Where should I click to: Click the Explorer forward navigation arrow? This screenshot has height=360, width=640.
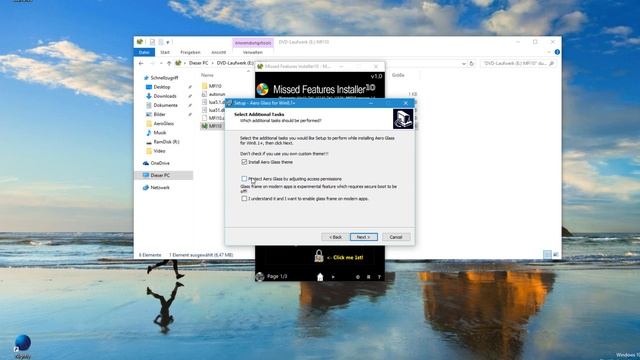pyautogui.click(x=152, y=63)
